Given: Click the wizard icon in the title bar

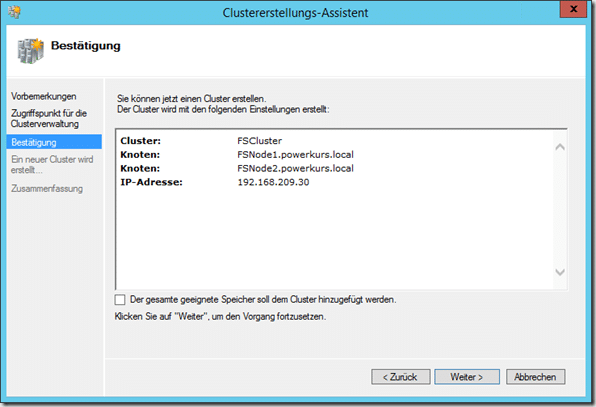Looking at the screenshot, I should (14, 12).
